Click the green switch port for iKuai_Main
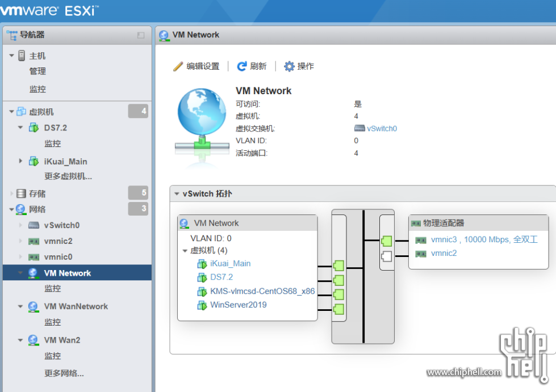Image resolution: width=556 pixels, height=392 pixels. 338,265
